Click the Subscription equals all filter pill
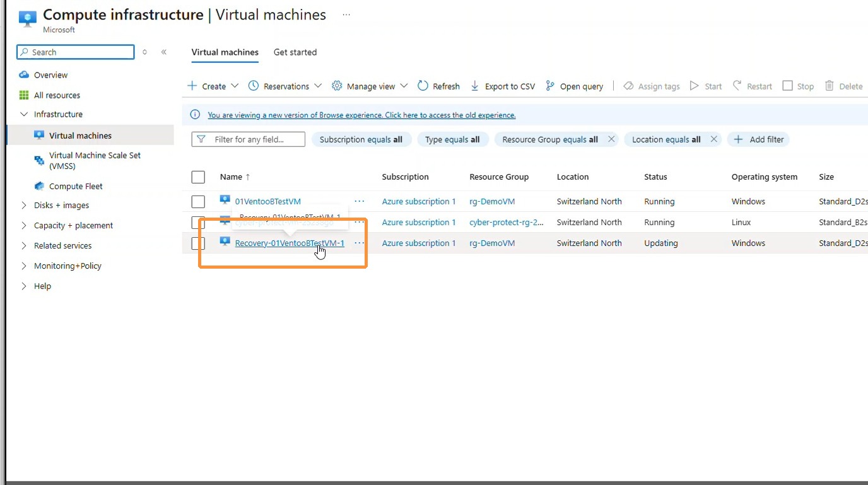This screenshot has width=868, height=485. [361, 139]
